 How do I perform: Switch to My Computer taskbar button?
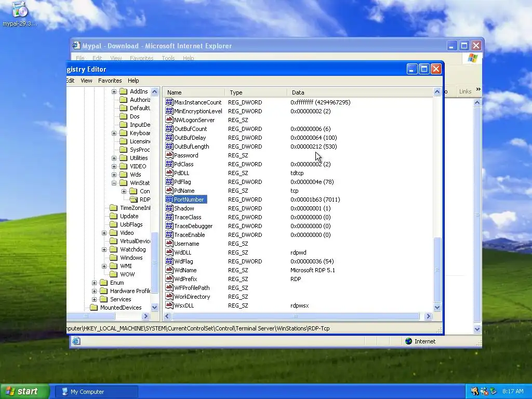(x=97, y=392)
